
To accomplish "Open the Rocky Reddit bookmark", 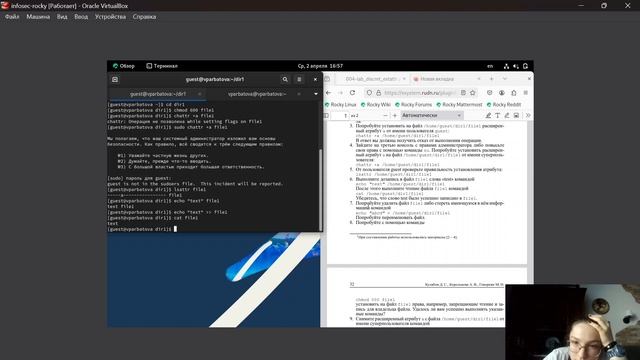I will (504, 104).
